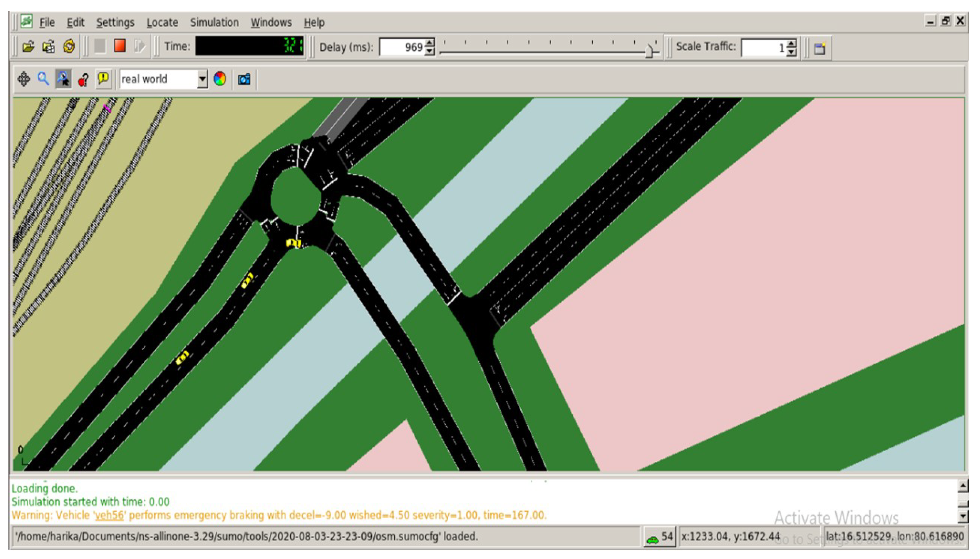
Task: Stop the running simulation
Action: coord(120,46)
